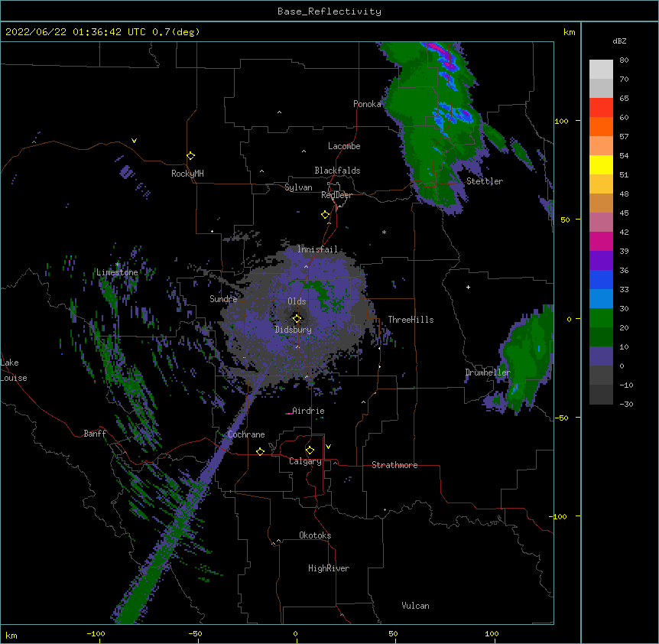659x644 pixels.
Task: Select the radar site diamond between Olds and Didsbury
Action: pos(297,318)
